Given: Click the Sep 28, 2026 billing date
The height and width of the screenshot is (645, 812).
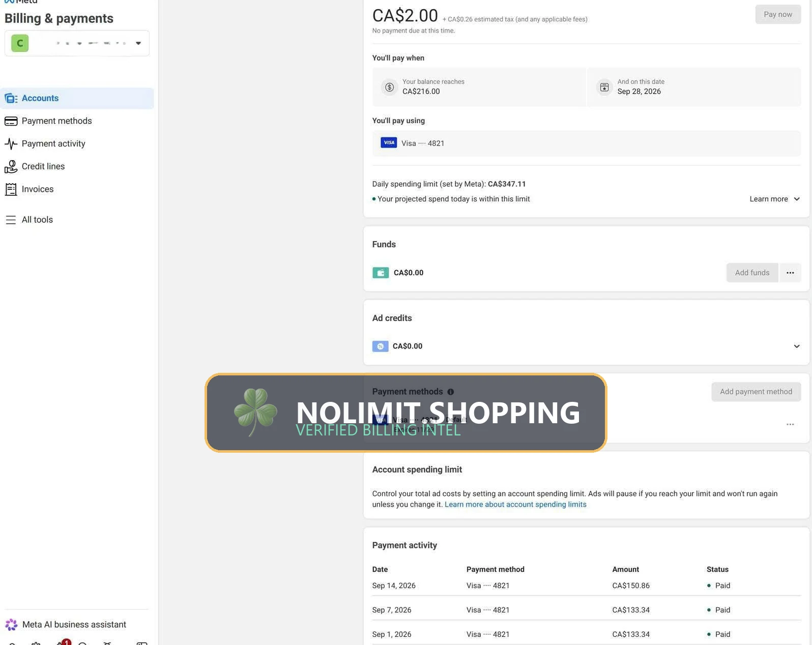Looking at the screenshot, I should 639,92.
